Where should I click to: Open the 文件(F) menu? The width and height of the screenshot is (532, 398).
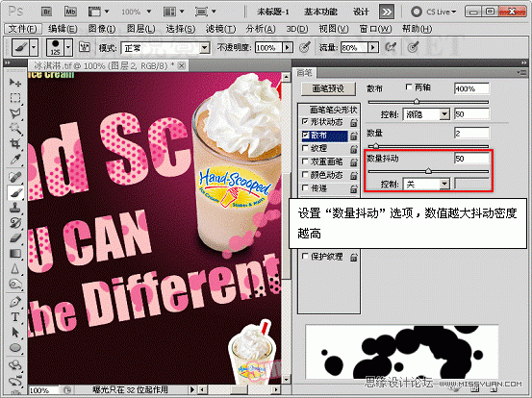click(x=22, y=29)
